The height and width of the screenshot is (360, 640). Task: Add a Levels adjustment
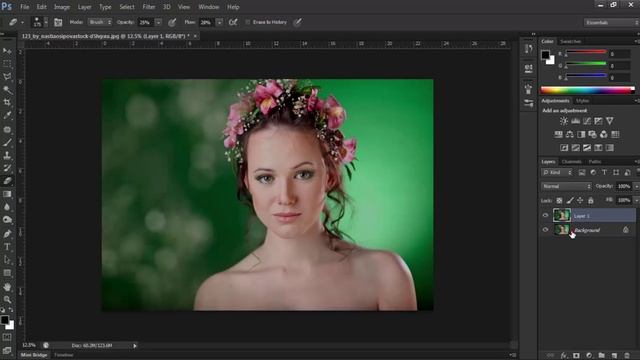[576, 121]
